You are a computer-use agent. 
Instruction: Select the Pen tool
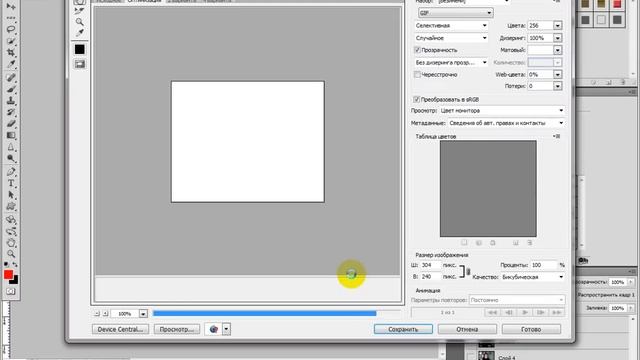pyautogui.click(x=11, y=171)
